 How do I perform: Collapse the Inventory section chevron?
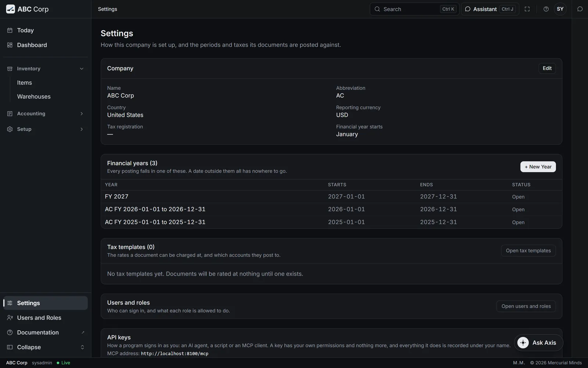(82, 69)
